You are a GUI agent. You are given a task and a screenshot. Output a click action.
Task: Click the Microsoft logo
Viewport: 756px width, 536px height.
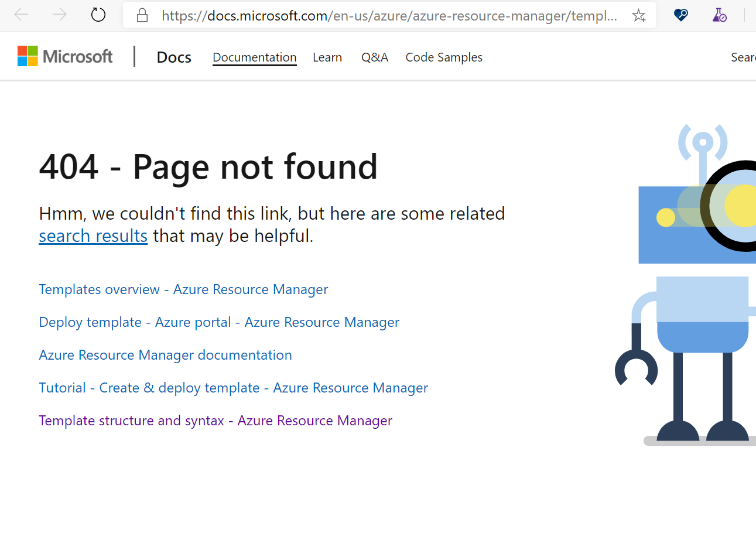tap(65, 56)
